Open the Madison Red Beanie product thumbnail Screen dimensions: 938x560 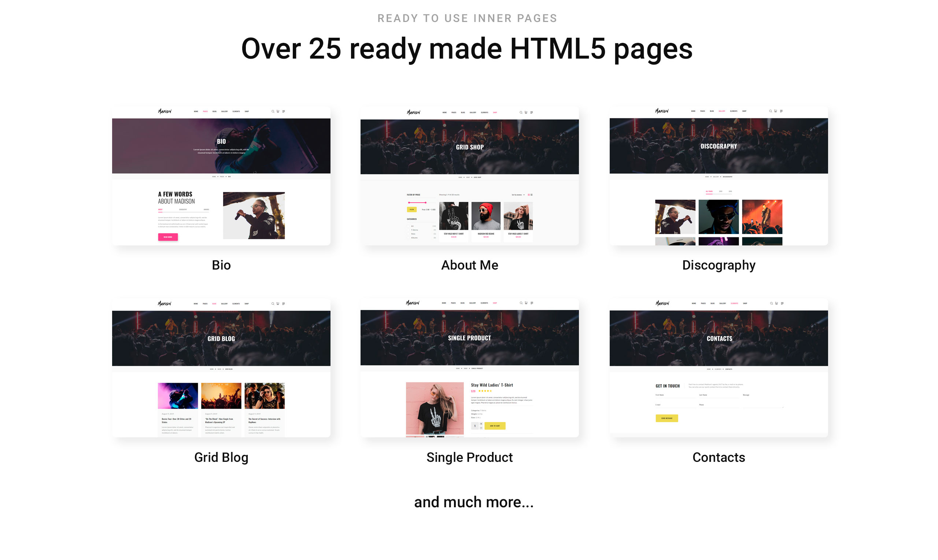tap(487, 216)
